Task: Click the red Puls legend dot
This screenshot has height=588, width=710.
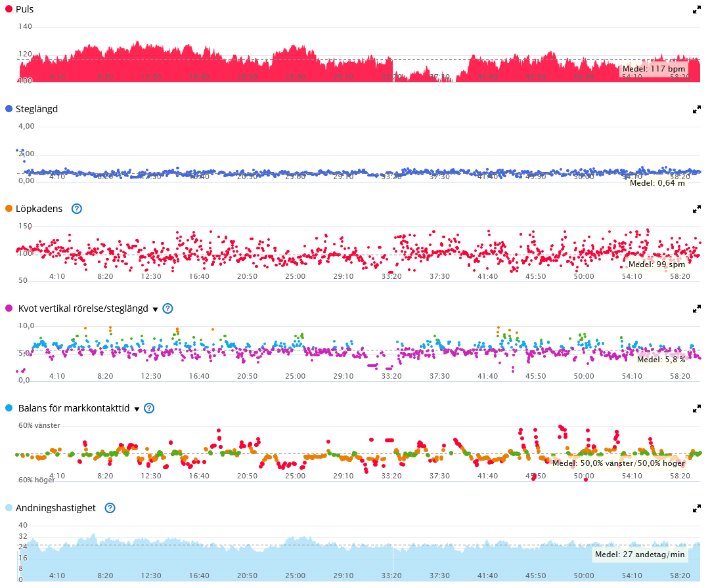Action: pyautogui.click(x=9, y=9)
